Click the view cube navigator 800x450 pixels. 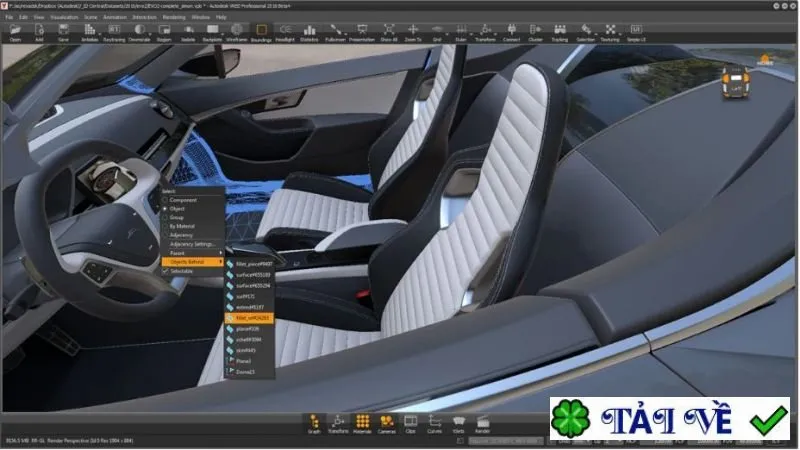(735, 83)
